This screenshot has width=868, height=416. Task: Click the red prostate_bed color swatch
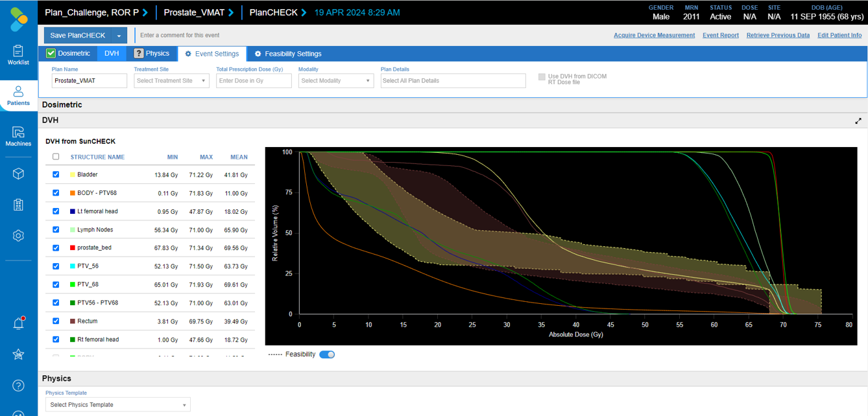(x=73, y=248)
